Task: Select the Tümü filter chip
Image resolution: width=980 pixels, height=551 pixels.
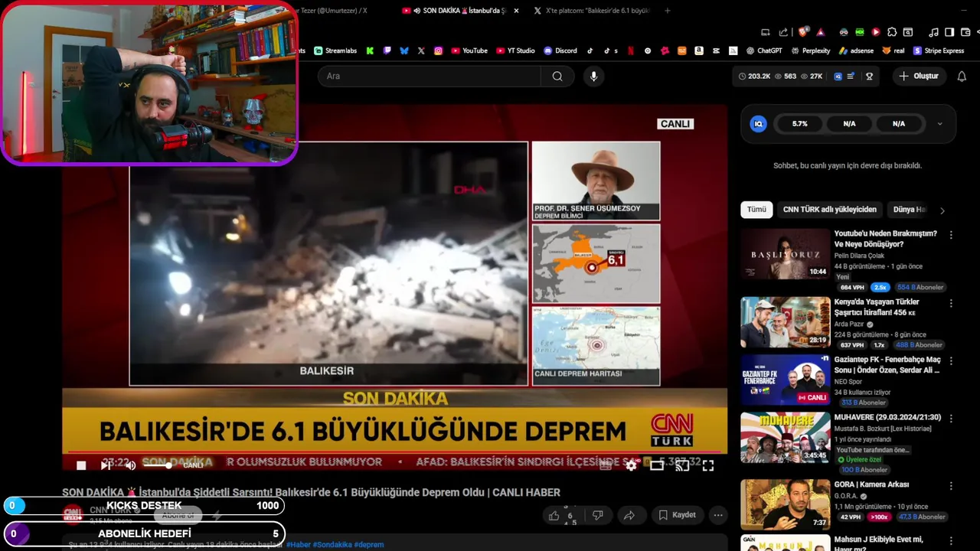Action: (756, 210)
